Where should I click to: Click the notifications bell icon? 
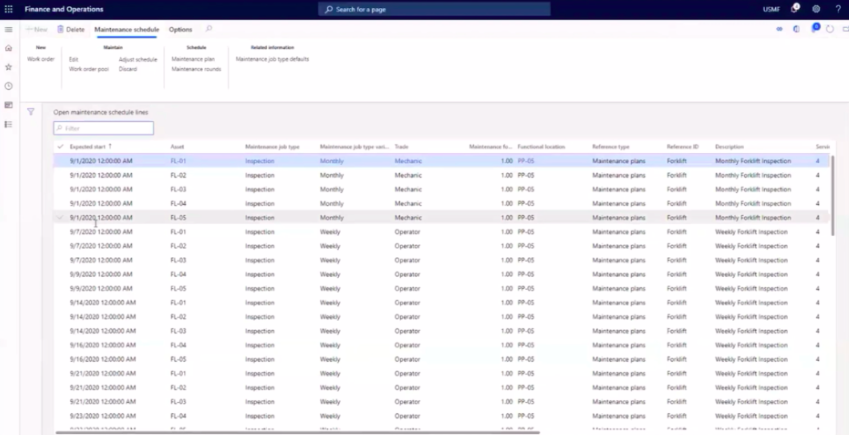795,9
